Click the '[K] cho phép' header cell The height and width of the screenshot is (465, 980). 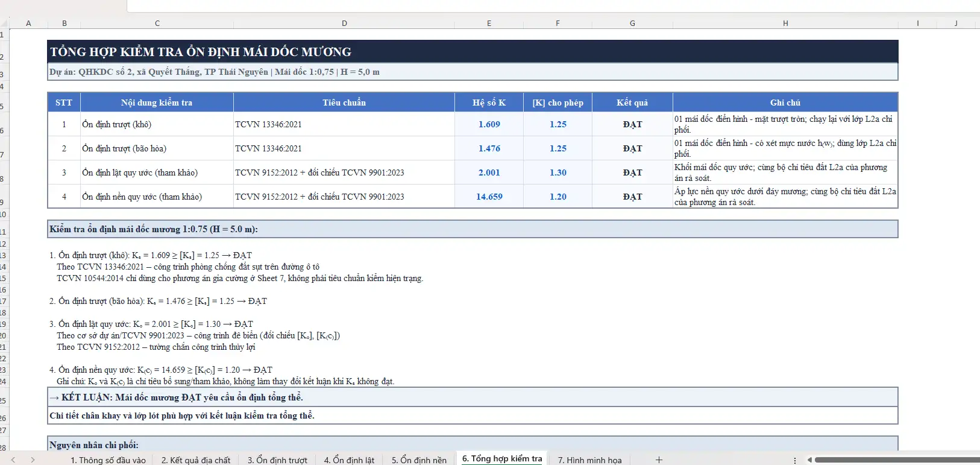point(558,103)
